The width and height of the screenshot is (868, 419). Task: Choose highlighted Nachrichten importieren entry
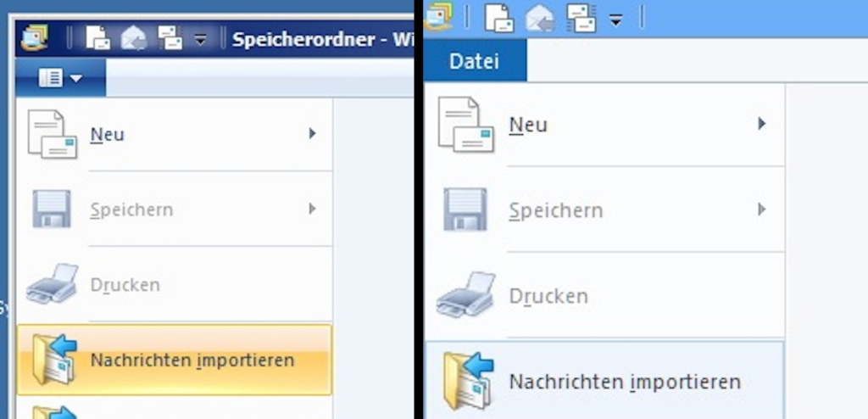tap(175, 360)
